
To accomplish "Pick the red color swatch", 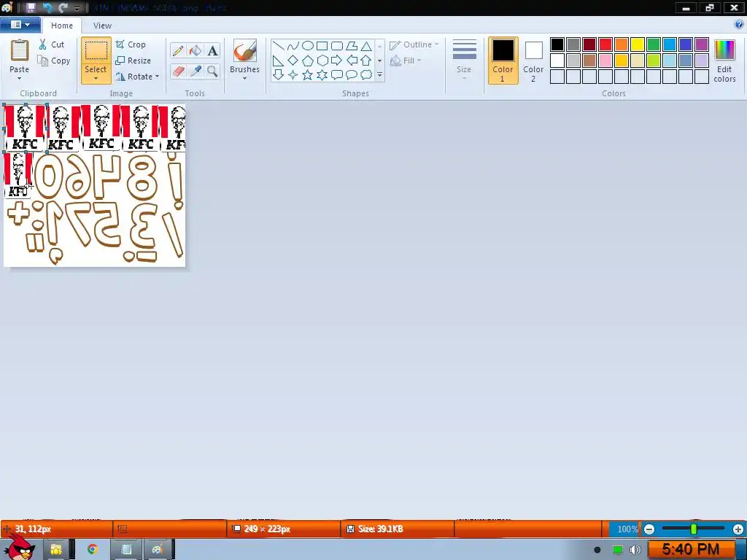I will (x=605, y=44).
